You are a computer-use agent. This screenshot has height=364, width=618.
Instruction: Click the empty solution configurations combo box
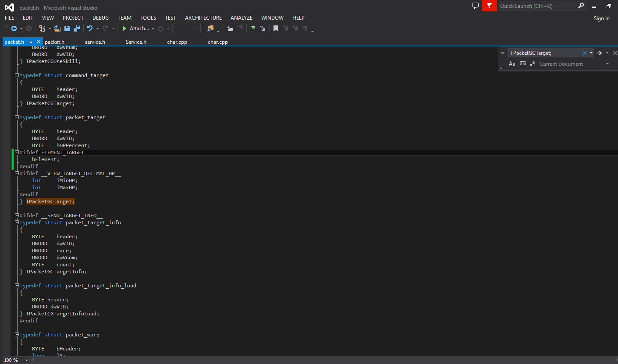point(186,28)
